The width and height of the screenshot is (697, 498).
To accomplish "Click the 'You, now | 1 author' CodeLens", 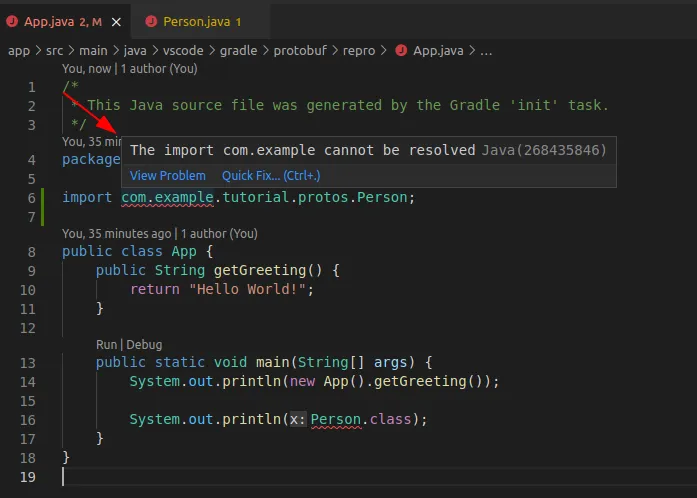I will (130, 69).
